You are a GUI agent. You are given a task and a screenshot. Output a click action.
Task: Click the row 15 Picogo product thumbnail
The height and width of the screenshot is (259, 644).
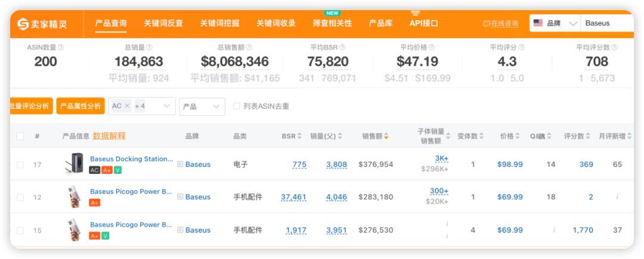click(75, 229)
